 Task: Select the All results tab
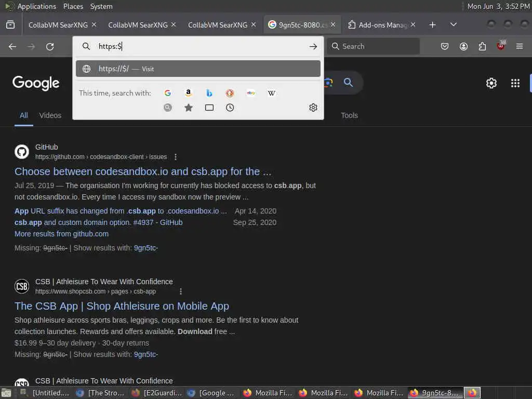[x=24, y=115]
